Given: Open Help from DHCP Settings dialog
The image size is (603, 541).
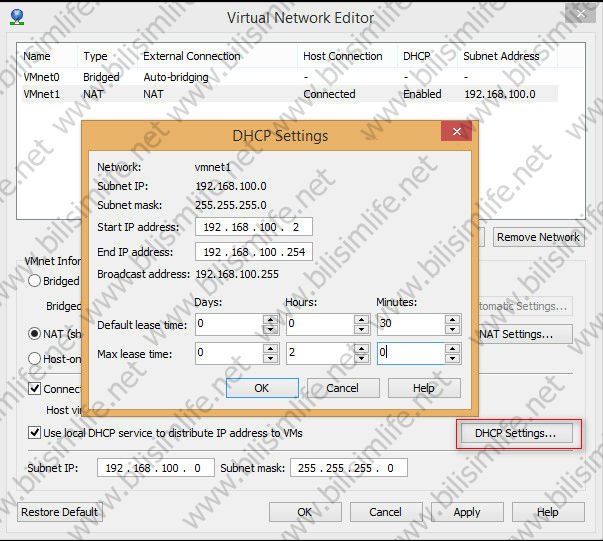Looking at the screenshot, I should pos(424,388).
